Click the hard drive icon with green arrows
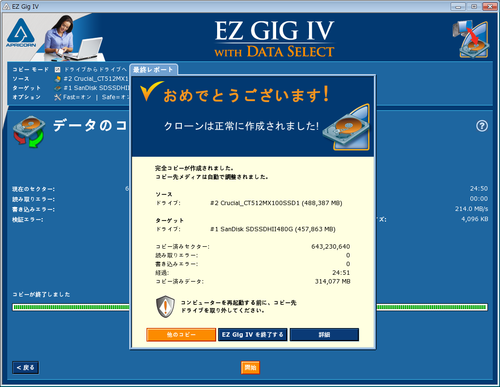The height and width of the screenshot is (387, 500). 29,132
